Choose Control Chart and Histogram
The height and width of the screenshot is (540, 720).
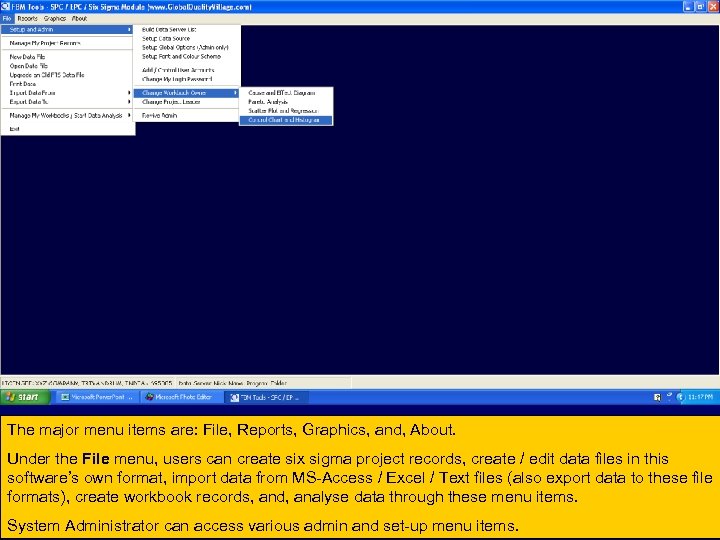pyautogui.click(x=286, y=120)
